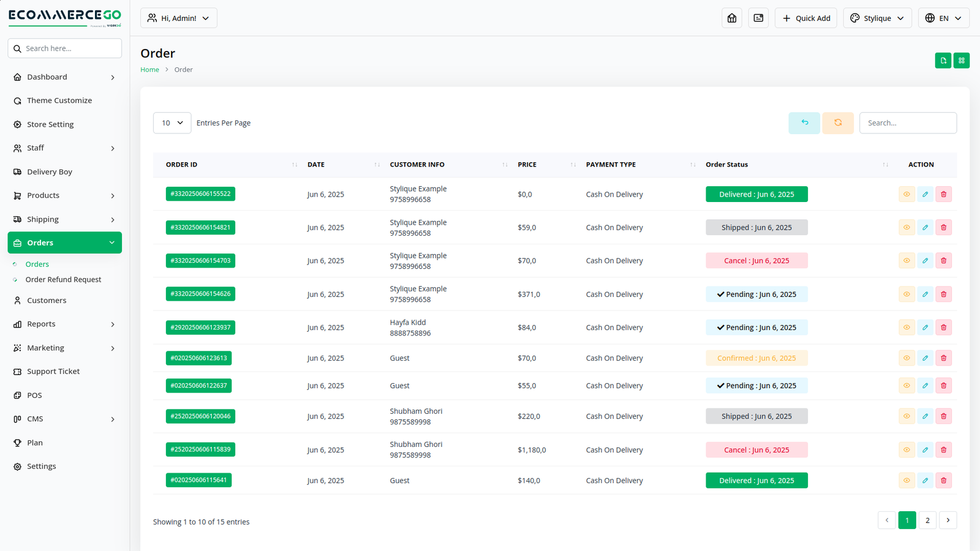Expand the Products sidebar menu
Screen dimensions: 980x551
[64, 196]
